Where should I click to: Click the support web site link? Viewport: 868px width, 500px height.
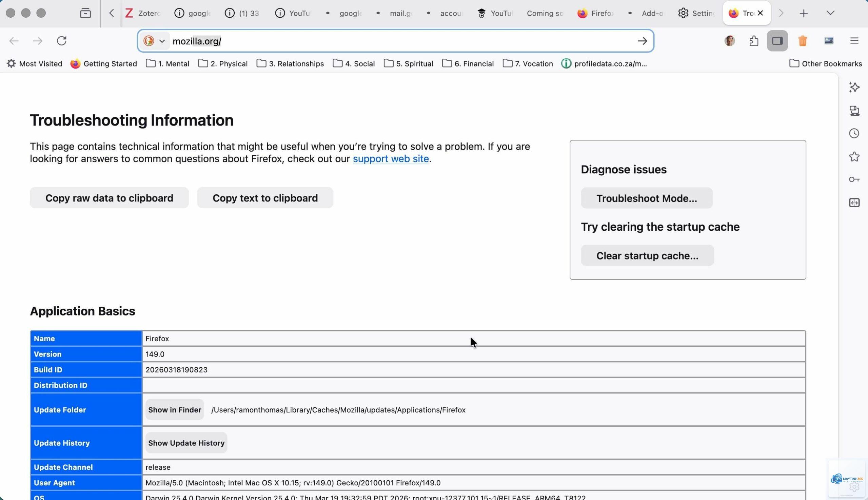point(391,159)
